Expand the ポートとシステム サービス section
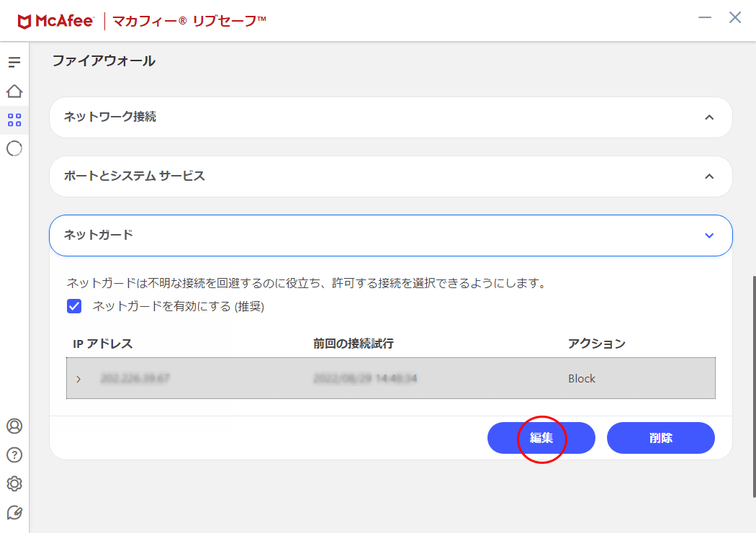This screenshot has height=533, width=756. pos(709,176)
